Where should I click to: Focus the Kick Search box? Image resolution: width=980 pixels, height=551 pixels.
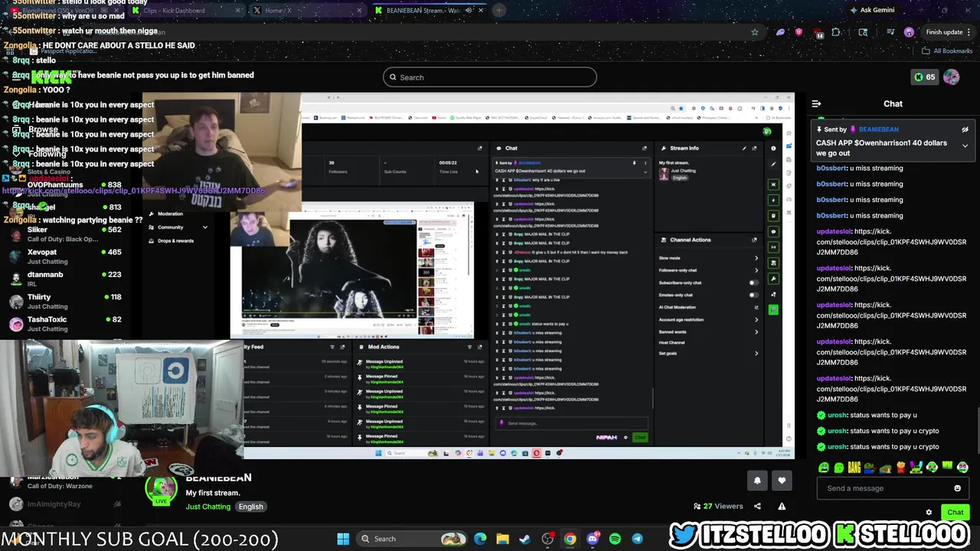[490, 77]
